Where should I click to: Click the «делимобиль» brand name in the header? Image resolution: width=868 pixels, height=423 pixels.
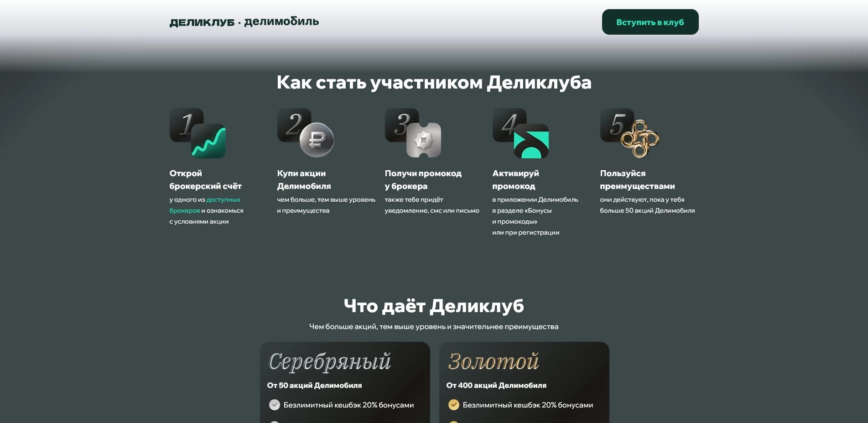[x=281, y=21]
